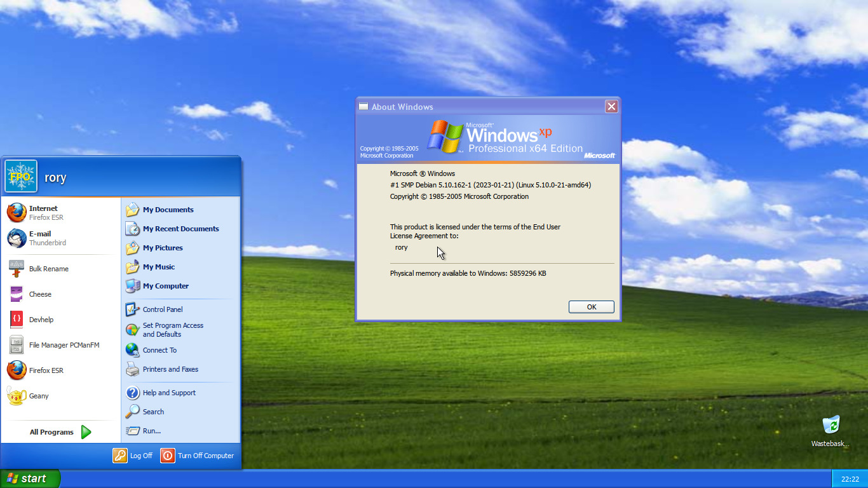Image resolution: width=868 pixels, height=488 pixels.
Task: Open the My Recent Documents menu entry
Action: pyautogui.click(x=180, y=229)
